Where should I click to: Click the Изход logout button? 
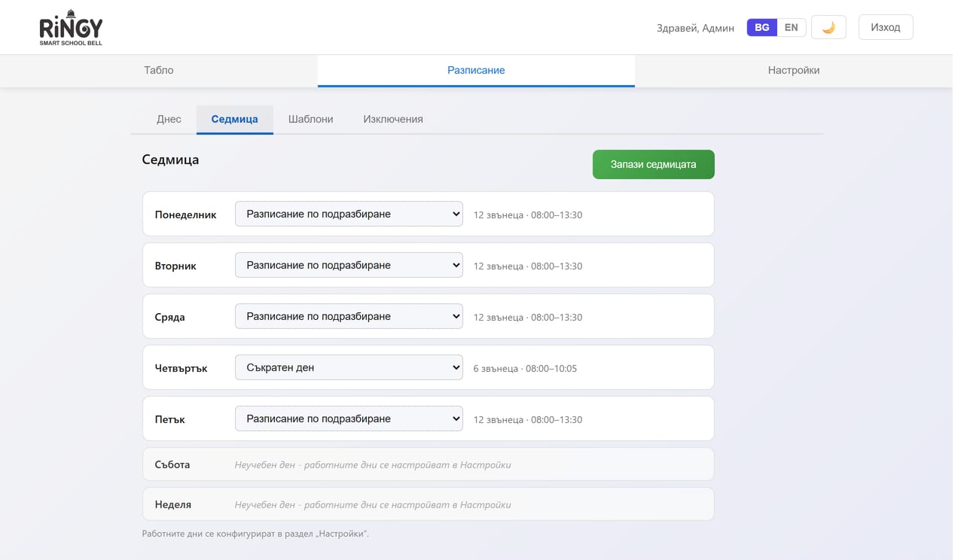tap(886, 27)
